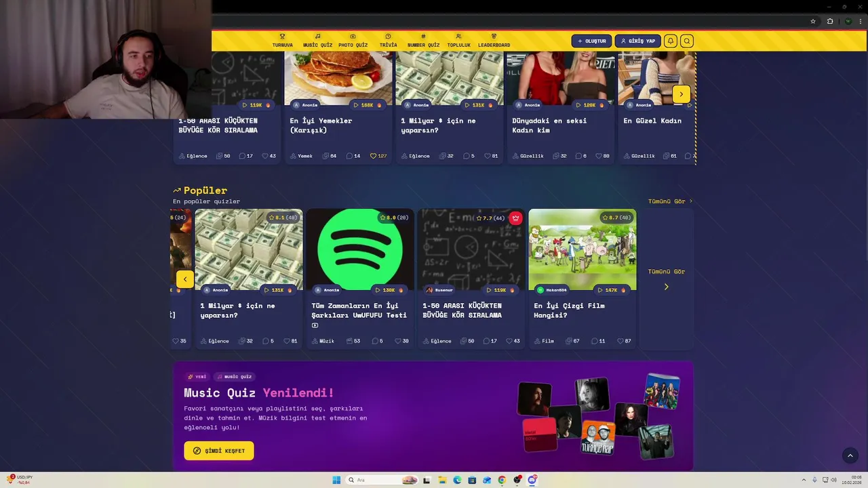Open Chrome three-dot menu
868x488 pixels.
pos(861,21)
